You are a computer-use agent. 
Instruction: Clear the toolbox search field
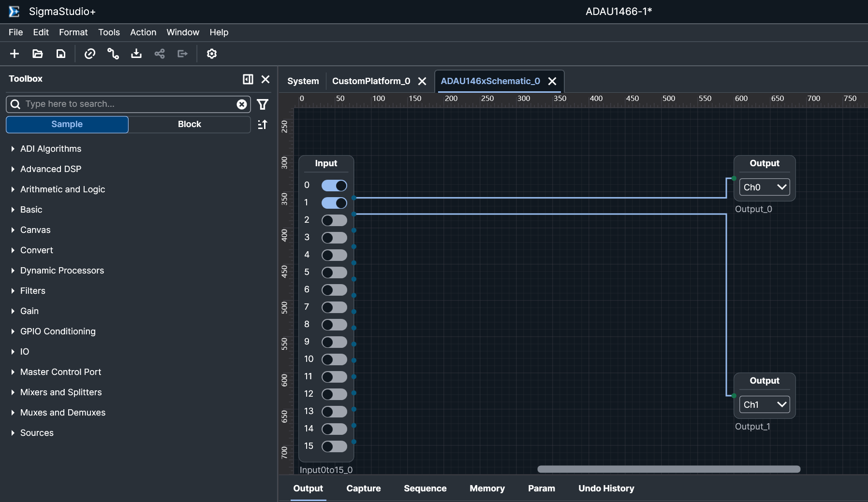(242, 104)
